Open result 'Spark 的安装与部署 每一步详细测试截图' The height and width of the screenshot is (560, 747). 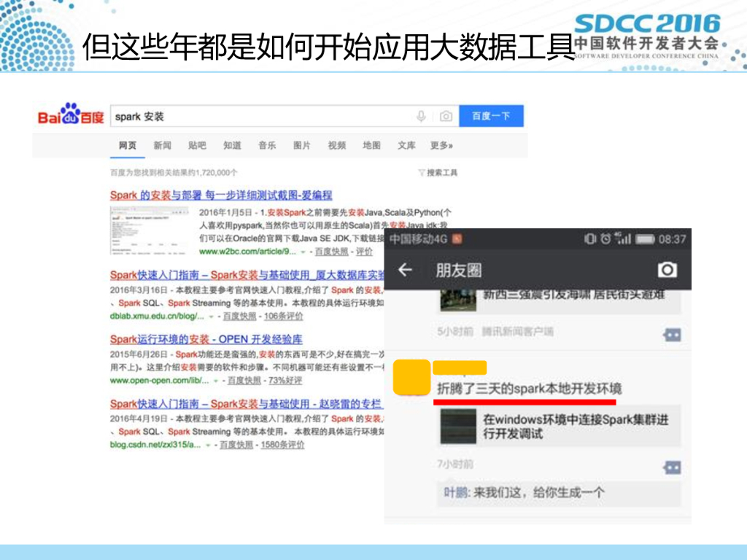click(221, 195)
